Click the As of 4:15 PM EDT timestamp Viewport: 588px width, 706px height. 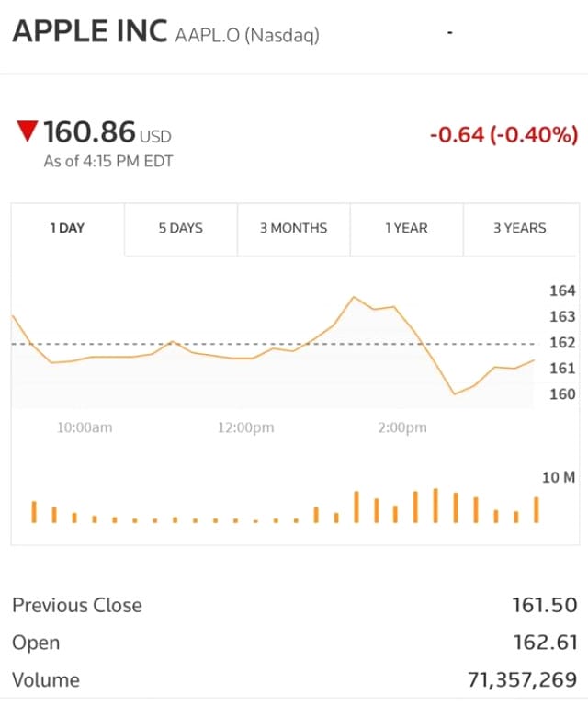(108, 162)
